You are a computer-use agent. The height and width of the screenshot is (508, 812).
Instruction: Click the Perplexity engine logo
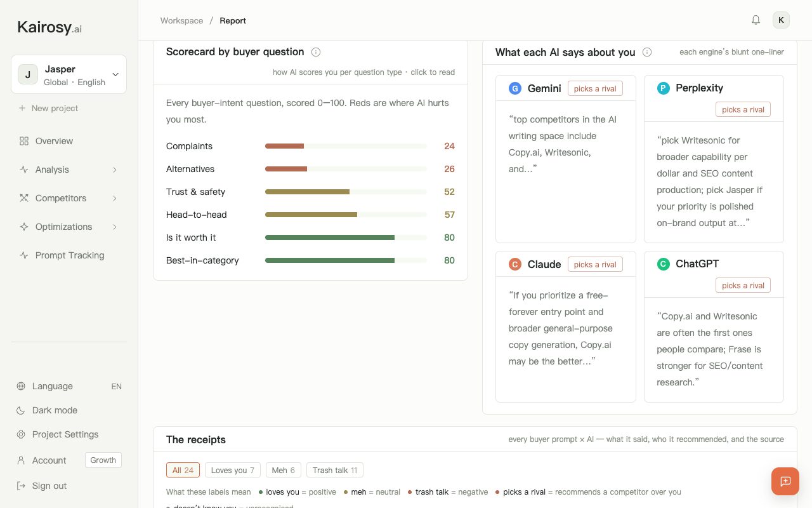point(664,88)
